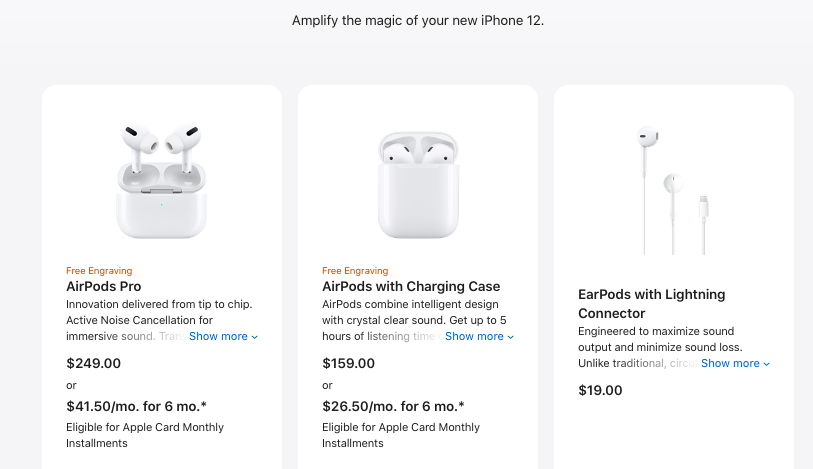Click Free Engraving on AirPods with Charging Case
Viewport: 813px width, 469px height.
click(x=355, y=271)
